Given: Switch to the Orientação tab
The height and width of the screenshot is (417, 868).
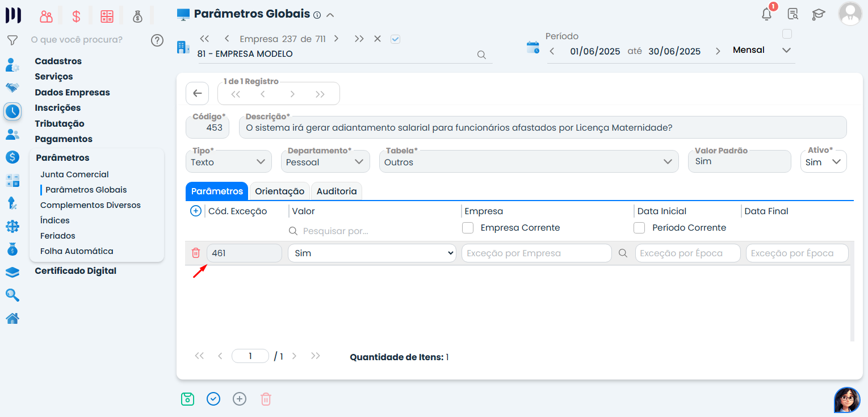Looking at the screenshot, I should 279,191.
